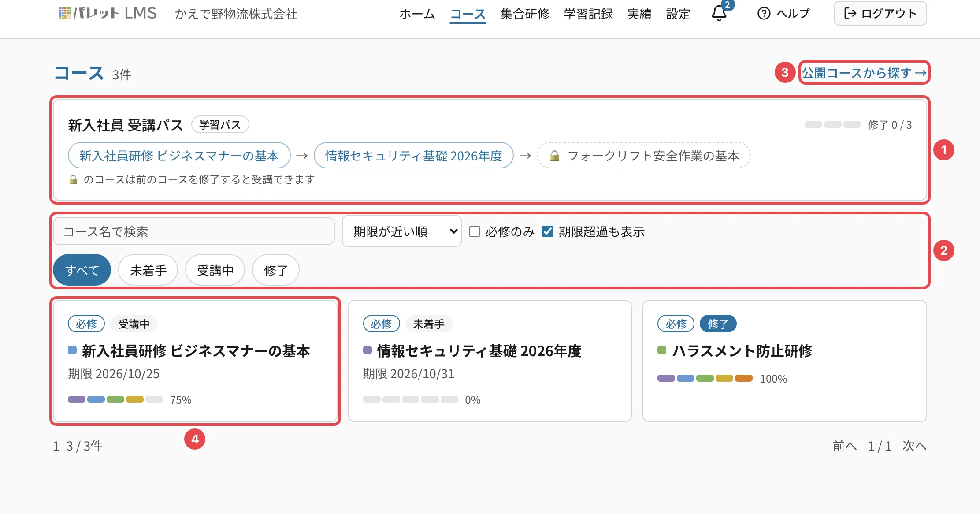Open the 実績 menu item
The width and height of the screenshot is (980, 514).
[639, 14]
